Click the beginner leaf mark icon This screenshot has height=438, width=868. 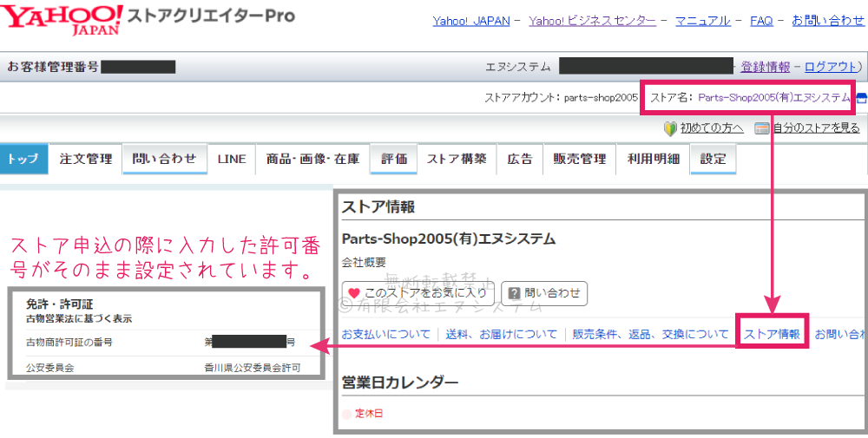(670, 129)
